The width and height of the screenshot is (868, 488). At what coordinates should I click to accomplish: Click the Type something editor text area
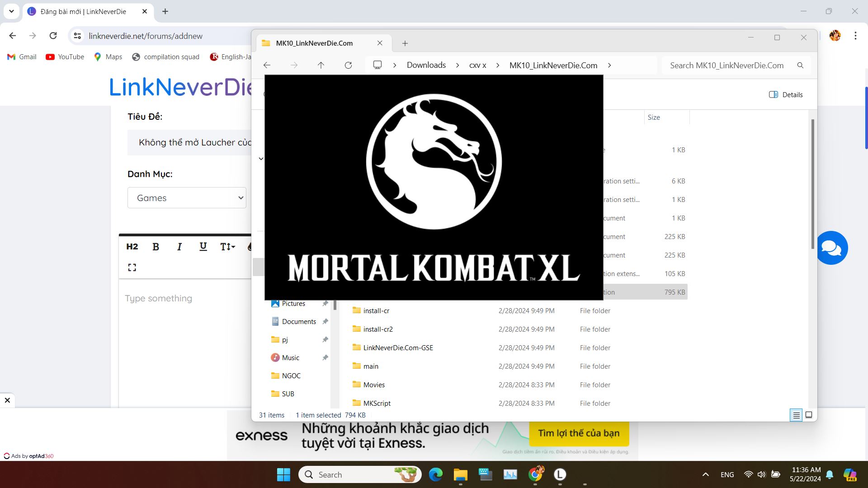(x=158, y=298)
